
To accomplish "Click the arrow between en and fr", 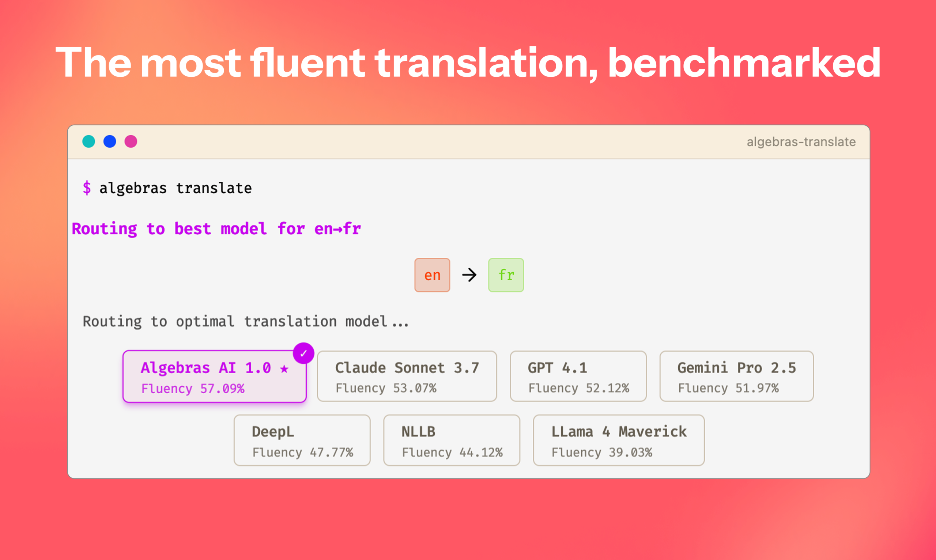I will click(469, 275).
